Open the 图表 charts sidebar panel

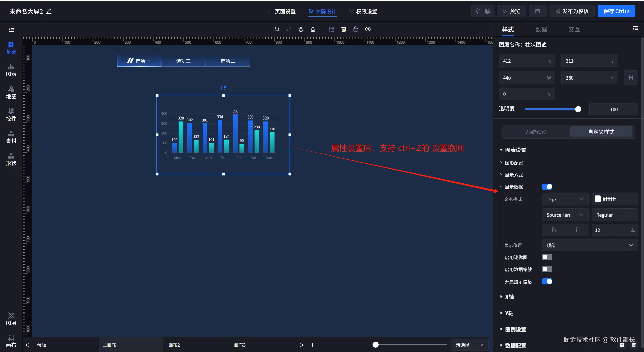pos(11,70)
